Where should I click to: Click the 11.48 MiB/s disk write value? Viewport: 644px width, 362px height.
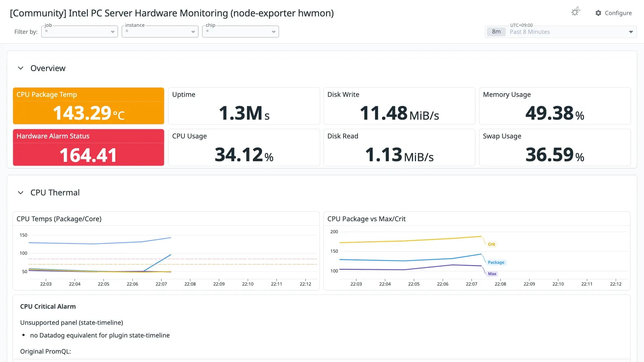click(x=399, y=113)
